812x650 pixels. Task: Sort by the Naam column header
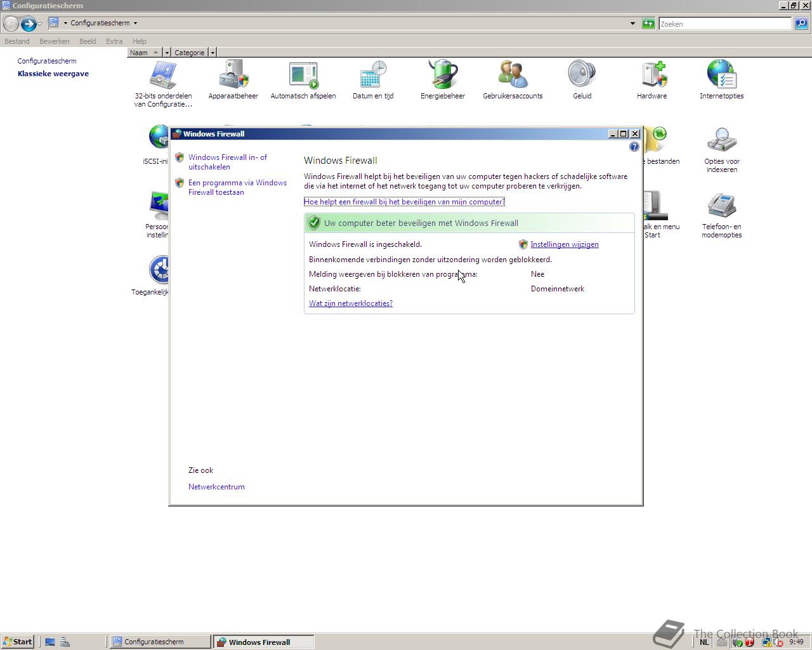(145, 53)
